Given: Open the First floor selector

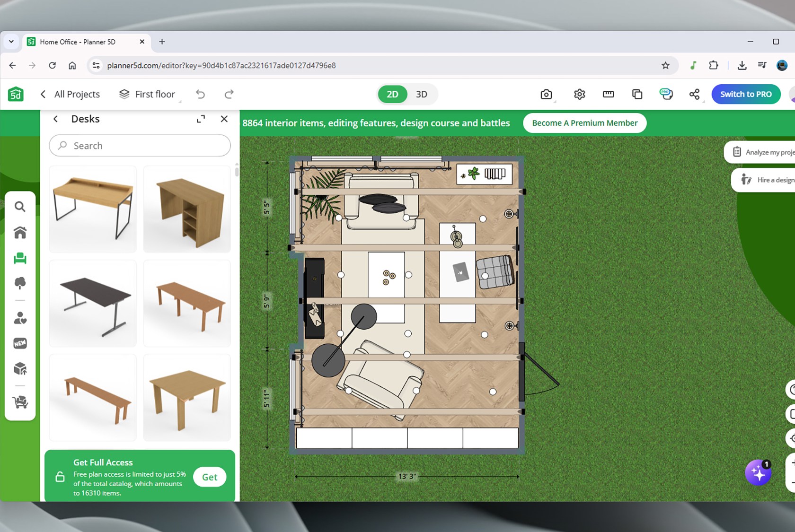Looking at the screenshot, I should point(148,95).
